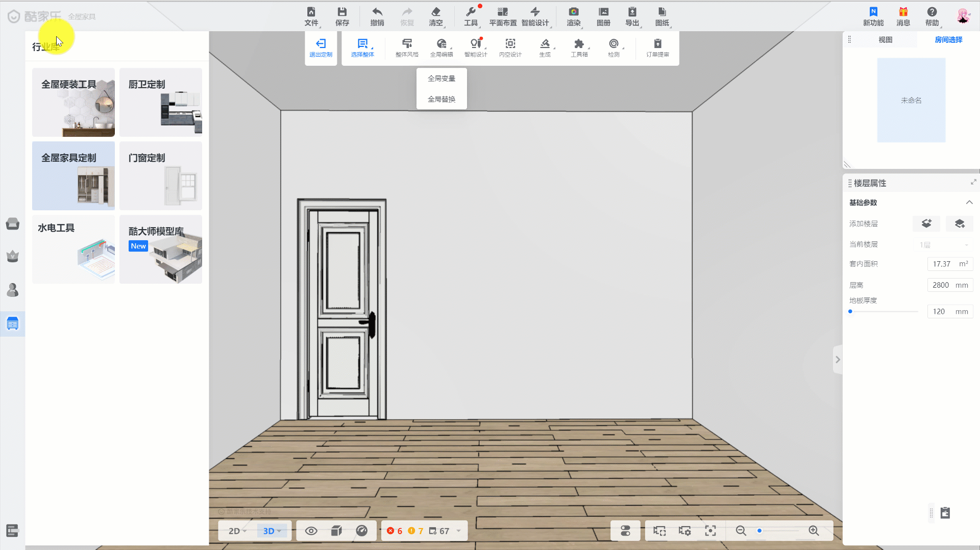The height and width of the screenshot is (550, 980).
Task: Switch to the 视图 tab
Action: [x=885, y=40]
